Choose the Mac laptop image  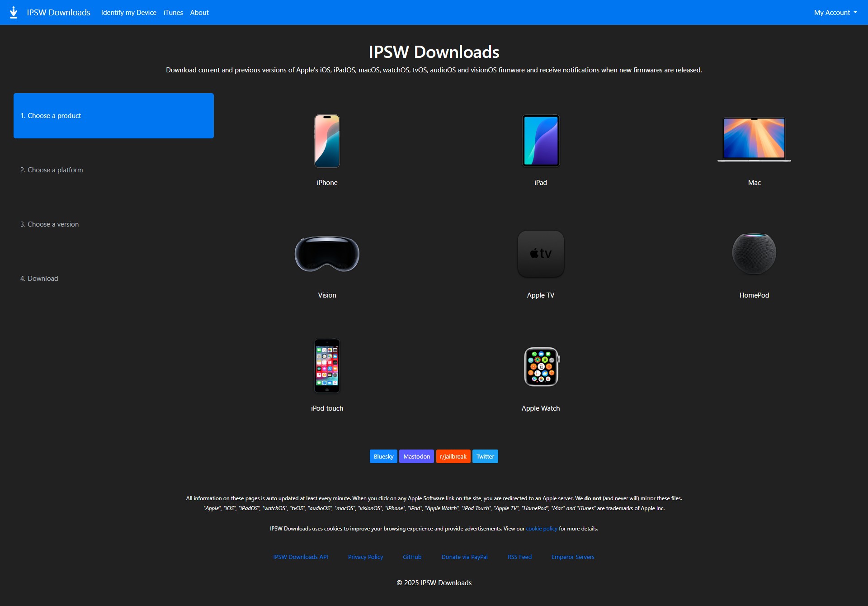[x=754, y=139]
